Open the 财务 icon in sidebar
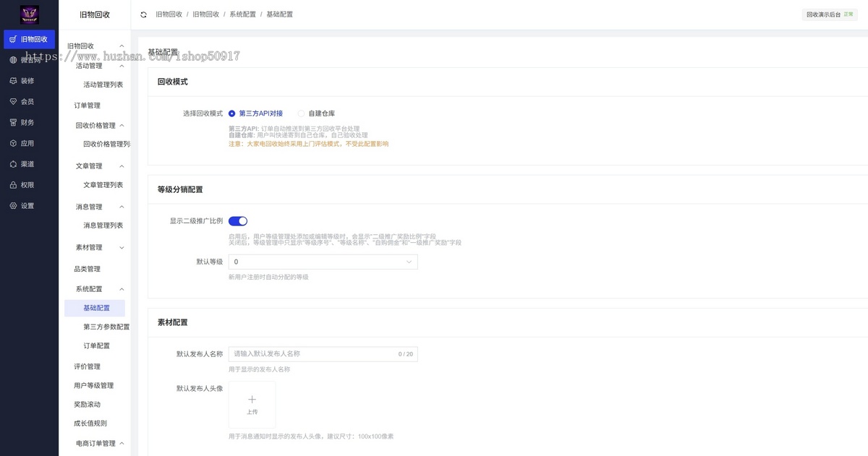 point(13,123)
